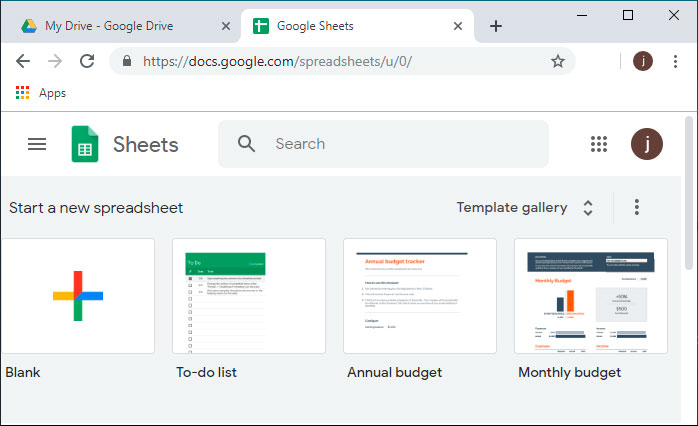This screenshot has width=698, height=426.
Task: Maximize the Chrome window
Action: pyautogui.click(x=628, y=15)
